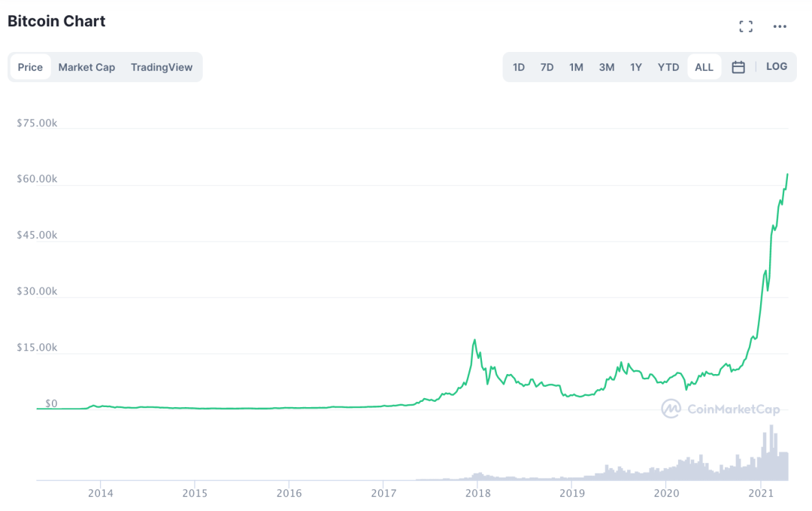Click the 2021 label on time axis
Image resolution: width=812 pixels, height=511 pixels.
click(761, 493)
